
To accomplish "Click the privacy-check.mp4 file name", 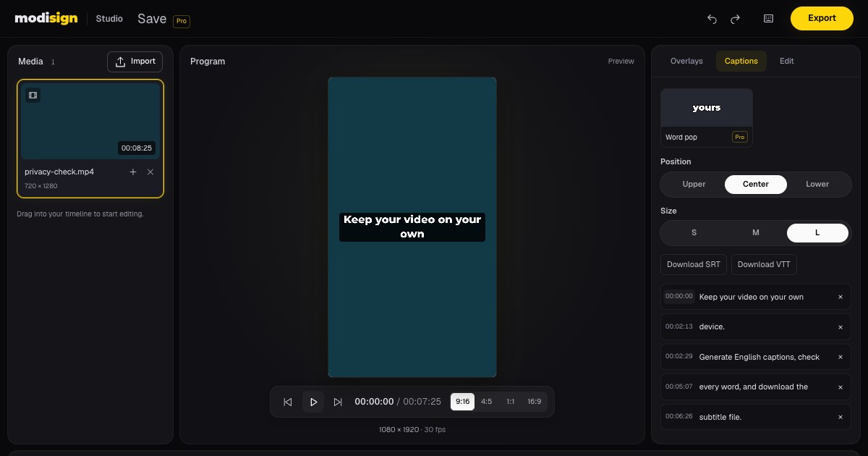I will click(x=59, y=172).
